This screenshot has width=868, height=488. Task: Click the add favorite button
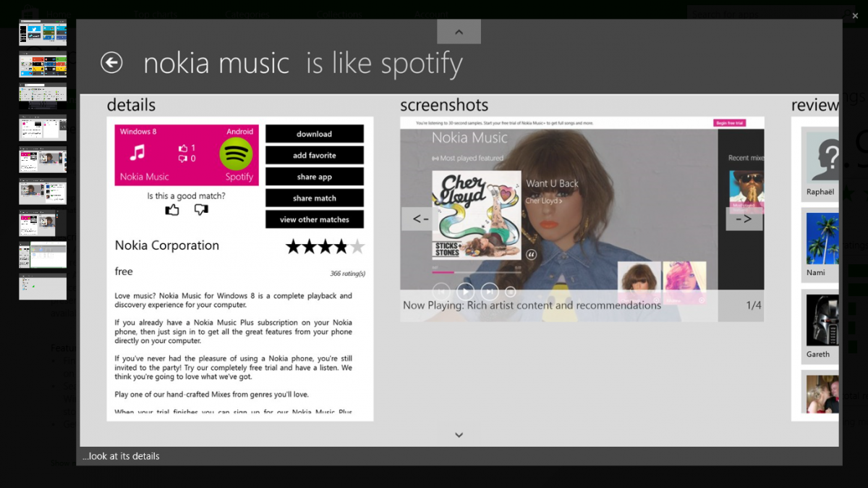[x=315, y=155]
